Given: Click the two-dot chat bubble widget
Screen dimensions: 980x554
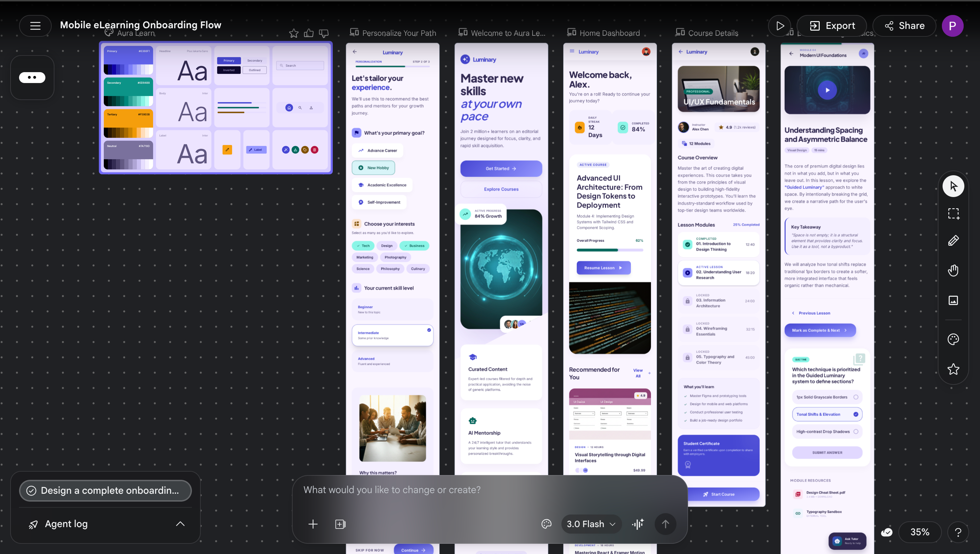Looking at the screenshot, I should (x=32, y=78).
